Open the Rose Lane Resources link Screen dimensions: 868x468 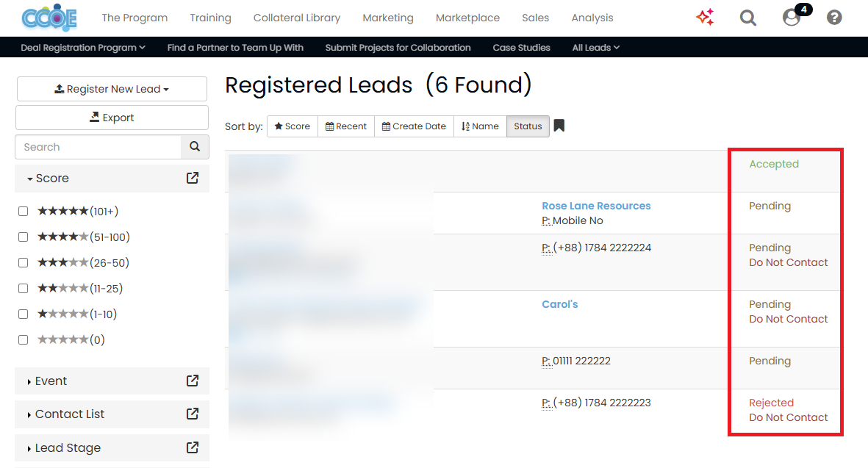click(596, 206)
